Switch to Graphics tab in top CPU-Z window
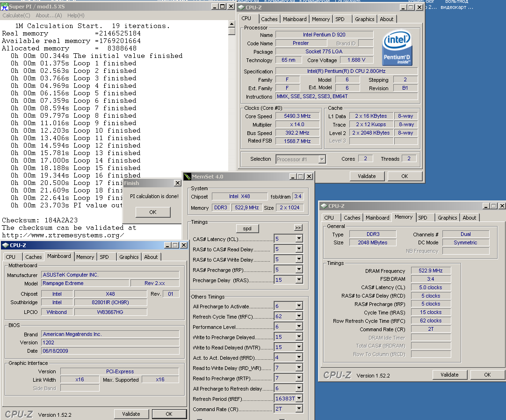 click(x=364, y=19)
